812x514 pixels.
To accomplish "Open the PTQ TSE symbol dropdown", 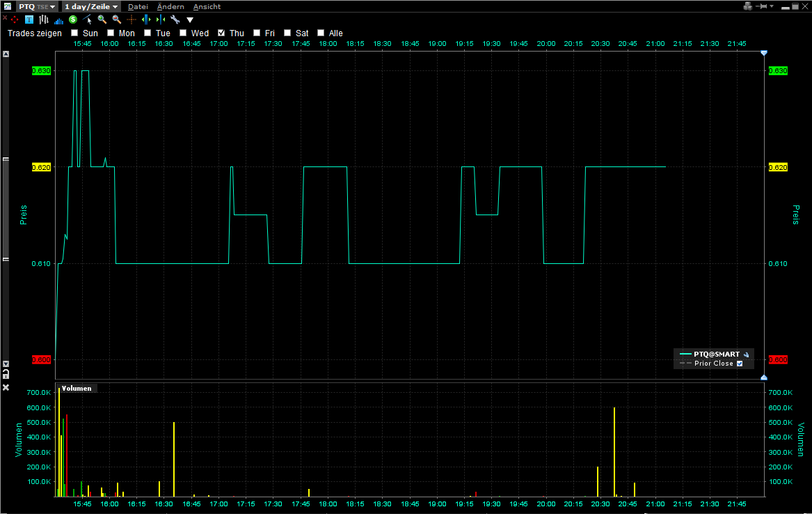I will tap(38, 6).
